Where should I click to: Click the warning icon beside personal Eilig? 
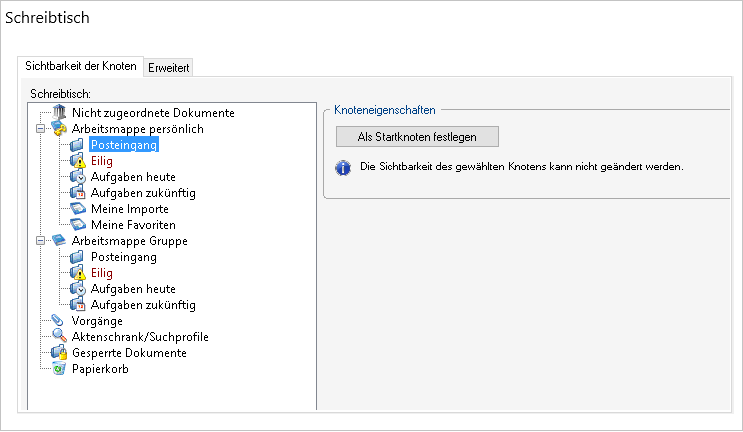pyautogui.click(x=78, y=161)
